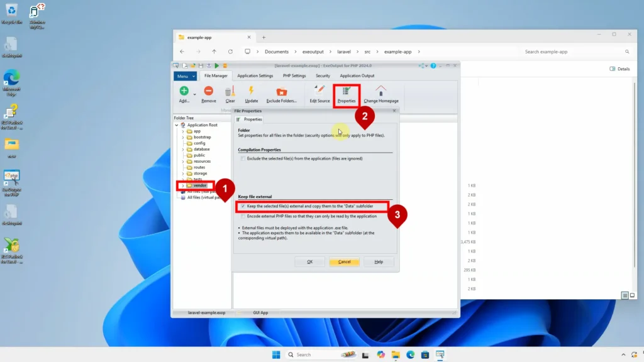
Task: Click the Clear broom icon
Action: (230, 92)
